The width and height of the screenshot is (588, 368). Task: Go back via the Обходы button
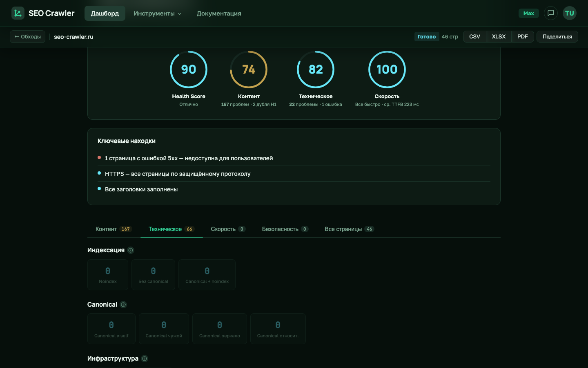(27, 37)
